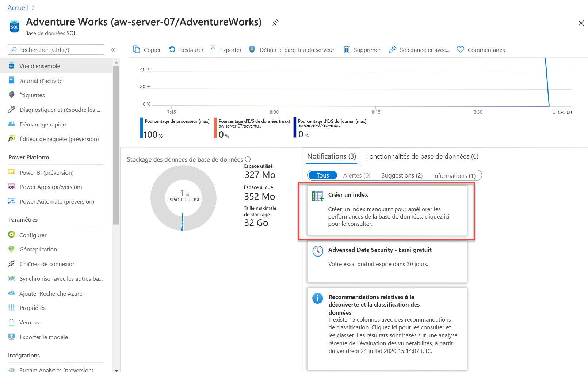
Task: Click the firewall shield icon
Action: pos(252,49)
